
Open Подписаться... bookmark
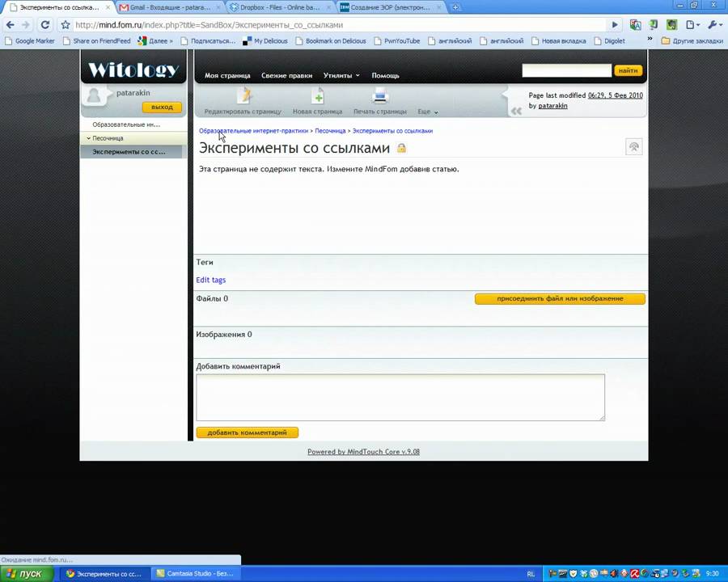pyautogui.click(x=208, y=41)
